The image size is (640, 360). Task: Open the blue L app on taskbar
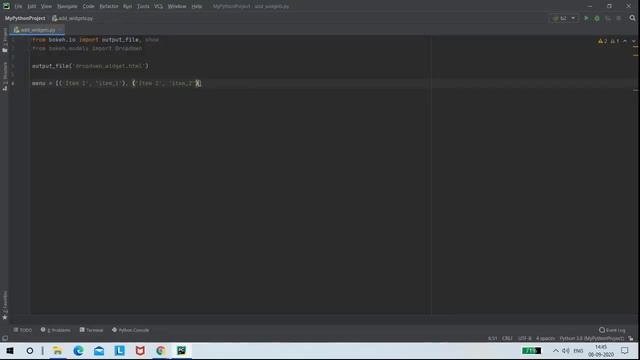(120, 351)
